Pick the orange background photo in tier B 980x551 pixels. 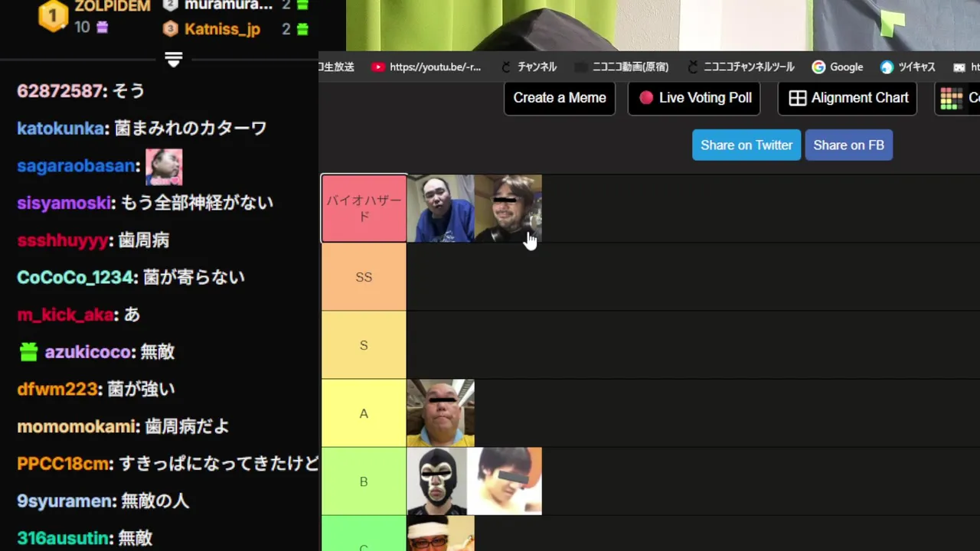pos(505,481)
